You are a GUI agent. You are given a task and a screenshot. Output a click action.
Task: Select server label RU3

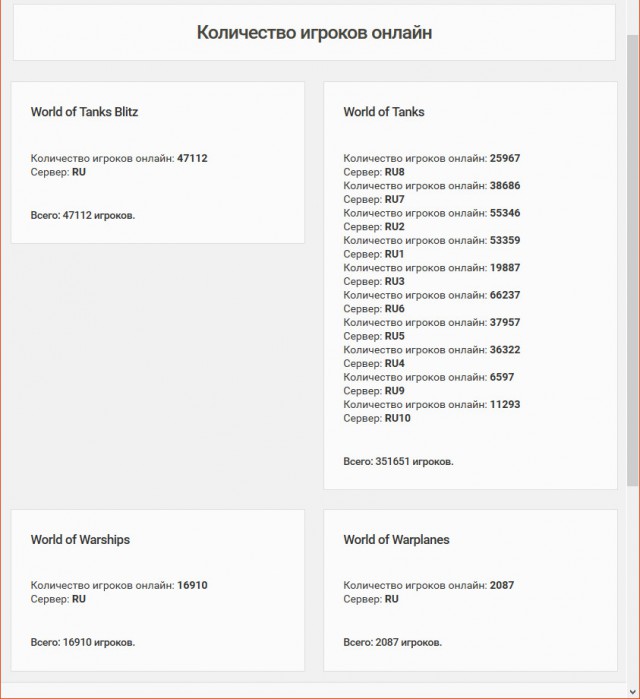coord(394,281)
